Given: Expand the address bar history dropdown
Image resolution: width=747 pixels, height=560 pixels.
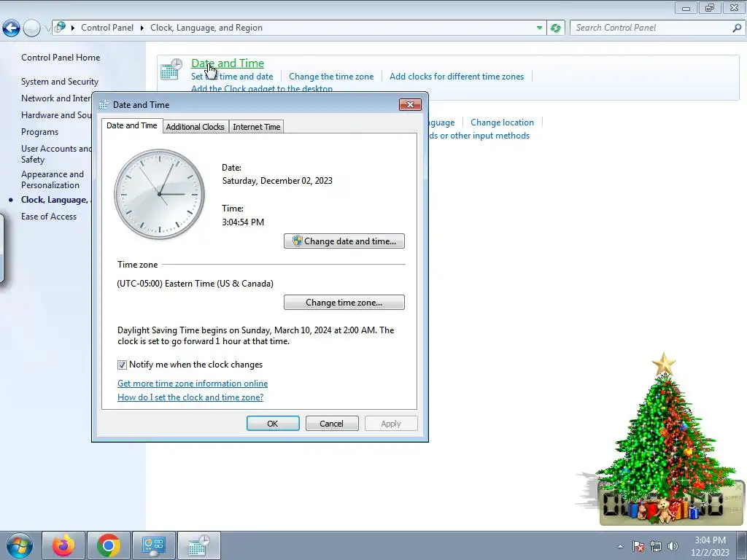Looking at the screenshot, I should click(539, 28).
